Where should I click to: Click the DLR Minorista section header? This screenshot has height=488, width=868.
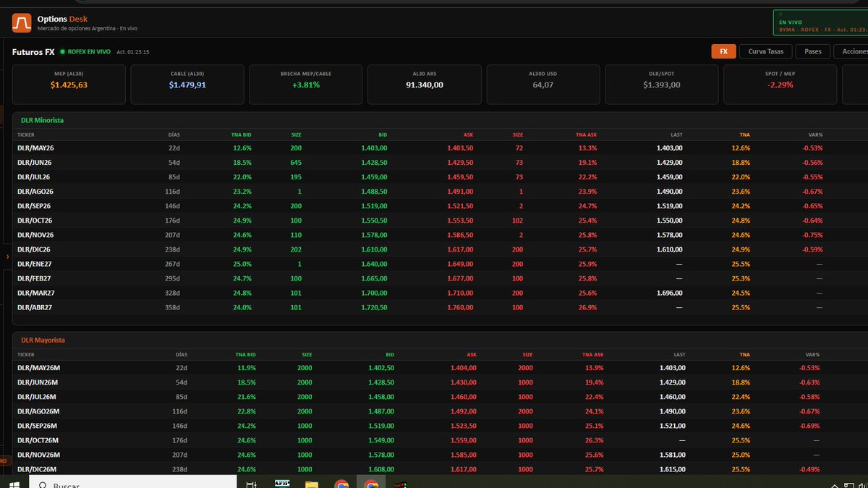tap(43, 120)
